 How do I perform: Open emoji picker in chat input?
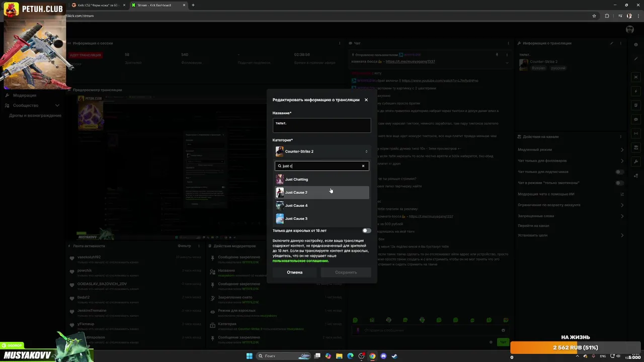click(503, 330)
